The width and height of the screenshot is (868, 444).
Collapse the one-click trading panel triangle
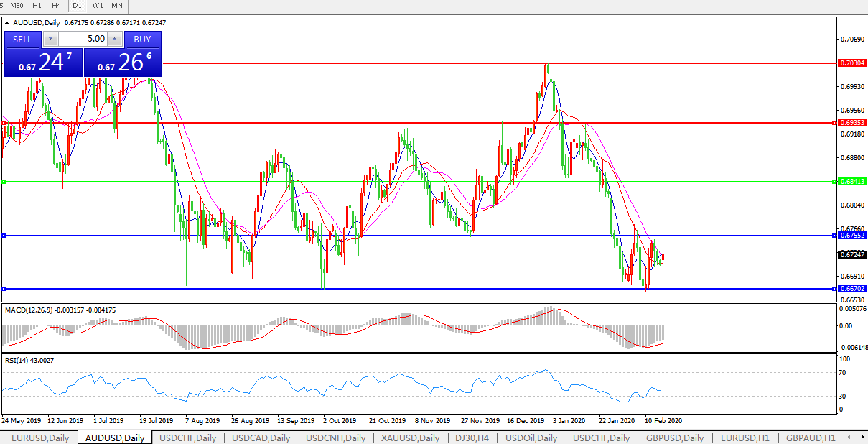tap(7, 23)
